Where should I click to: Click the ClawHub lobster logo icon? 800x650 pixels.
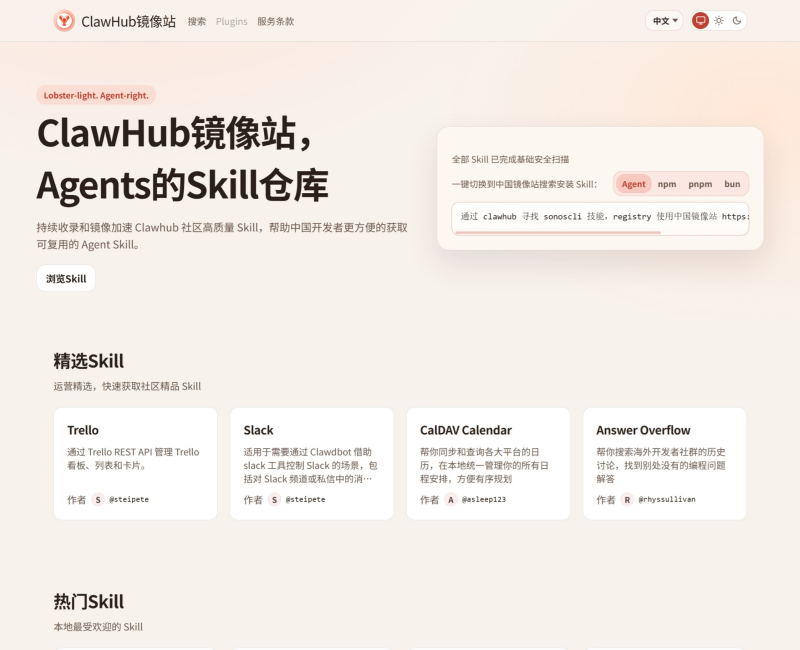(x=64, y=21)
